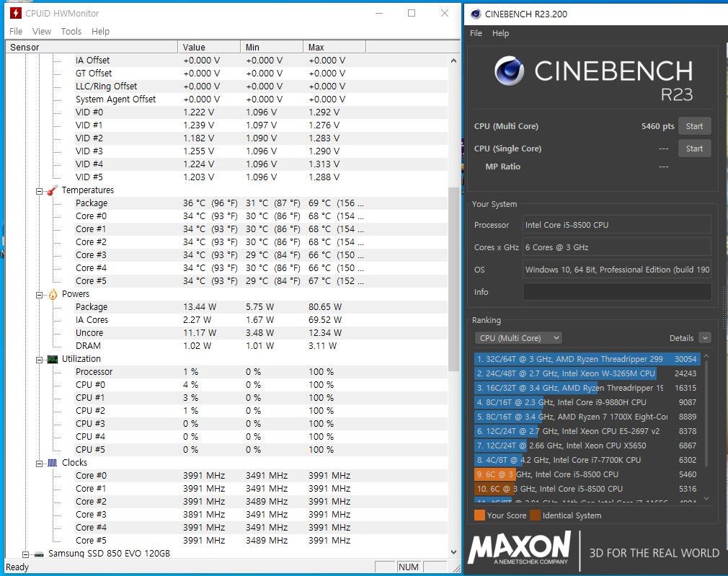Collapse the Samsung SSD 850 EVO 120GB node
The height and width of the screenshot is (576, 728).
(25, 554)
